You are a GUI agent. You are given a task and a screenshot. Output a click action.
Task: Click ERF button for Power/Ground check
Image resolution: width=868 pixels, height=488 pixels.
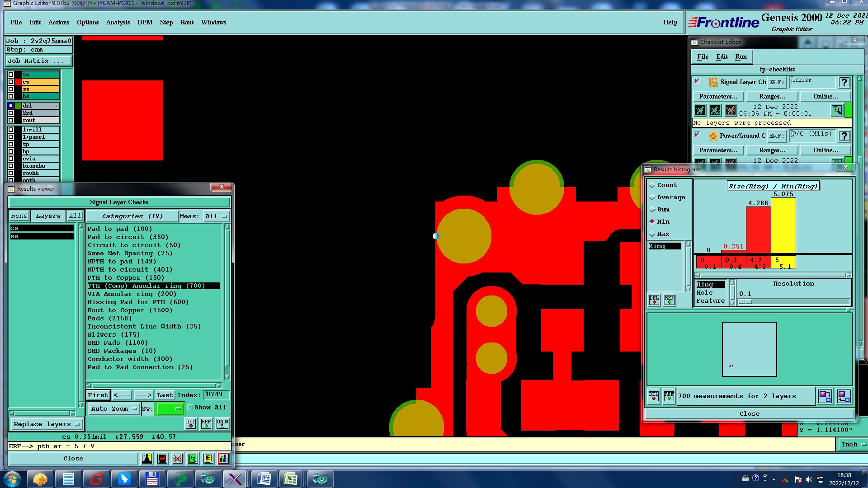pyautogui.click(x=776, y=136)
